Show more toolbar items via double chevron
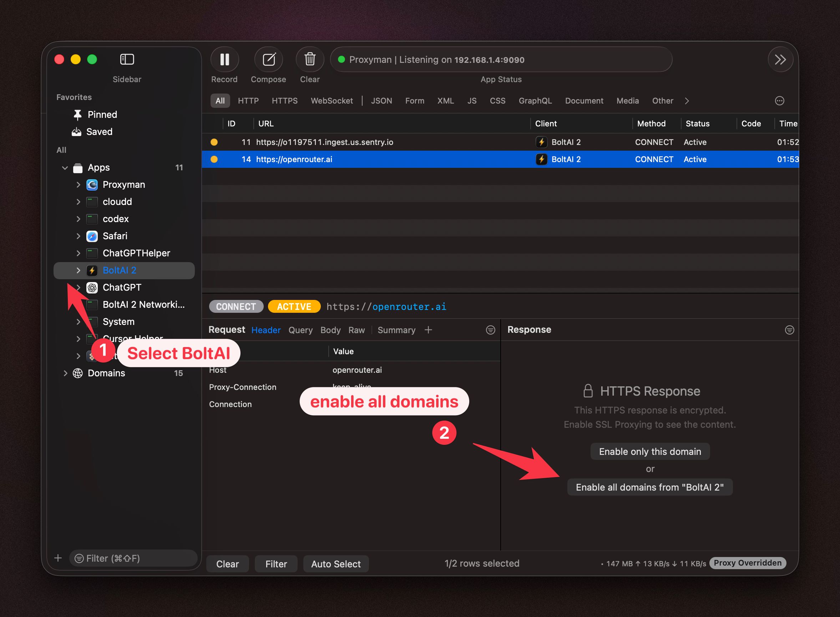The width and height of the screenshot is (840, 617). (x=780, y=59)
